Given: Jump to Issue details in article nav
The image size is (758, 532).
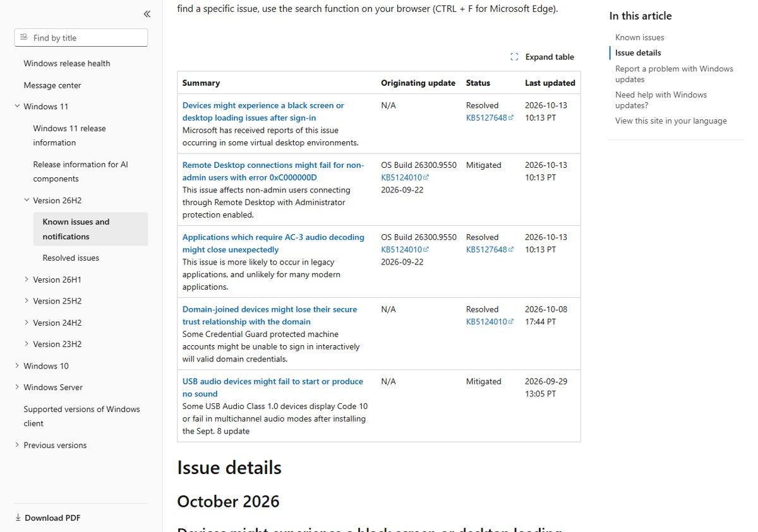Looking at the screenshot, I should (x=638, y=53).
